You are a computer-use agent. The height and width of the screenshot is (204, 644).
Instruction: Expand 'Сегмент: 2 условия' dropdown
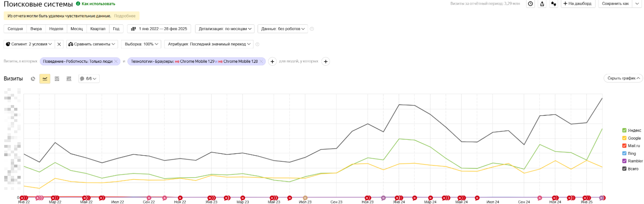[29, 44]
